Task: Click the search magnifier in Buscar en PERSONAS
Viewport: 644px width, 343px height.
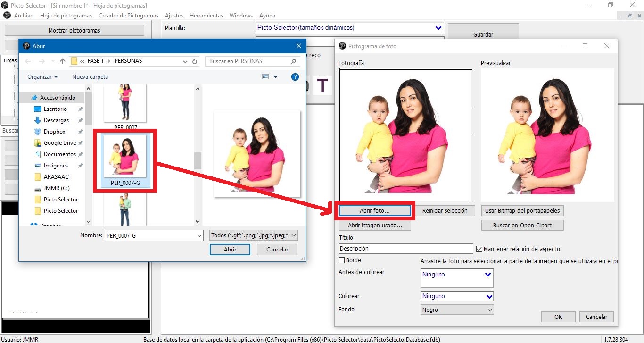Action: point(293,61)
